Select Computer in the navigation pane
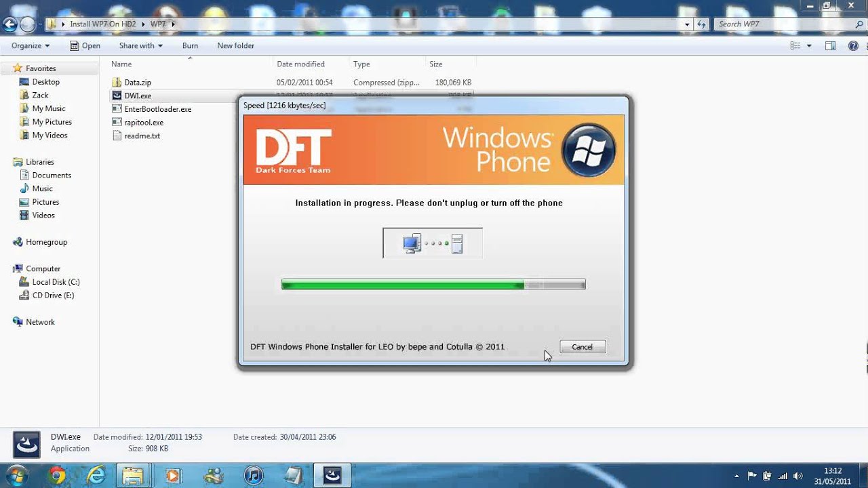Screen dimensions: 868x488 point(43,268)
